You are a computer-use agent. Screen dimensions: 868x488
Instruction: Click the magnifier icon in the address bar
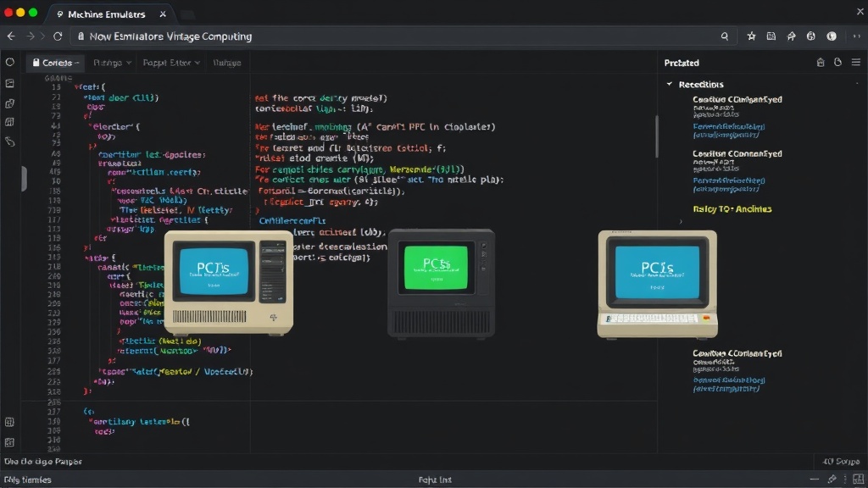click(725, 36)
